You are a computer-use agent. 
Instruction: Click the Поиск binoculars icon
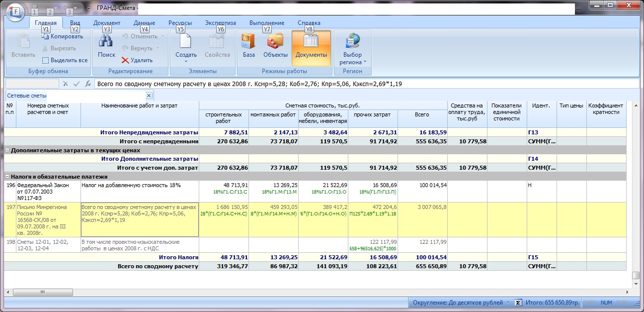click(x=106, y=42)
